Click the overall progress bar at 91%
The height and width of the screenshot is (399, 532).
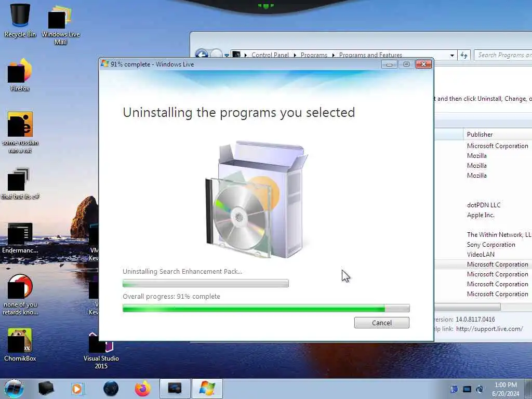(x=266, y=308)
